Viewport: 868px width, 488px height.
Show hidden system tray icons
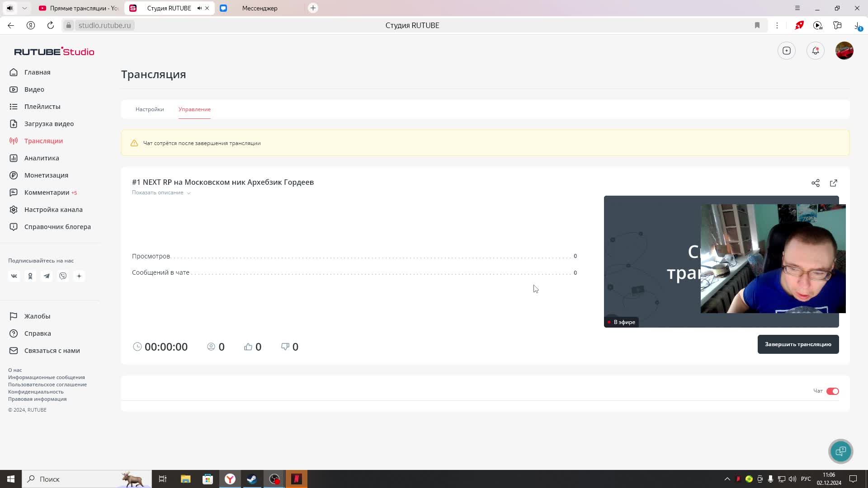pos(727,479)
